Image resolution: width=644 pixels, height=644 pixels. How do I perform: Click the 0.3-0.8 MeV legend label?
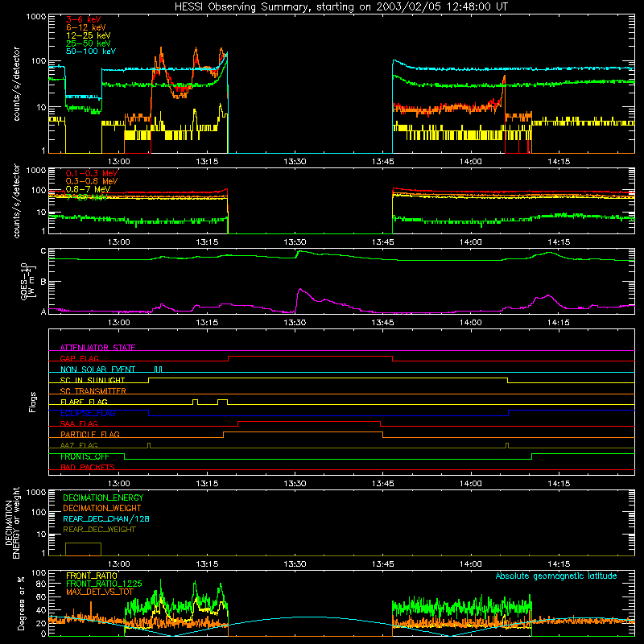pos(92,181)
